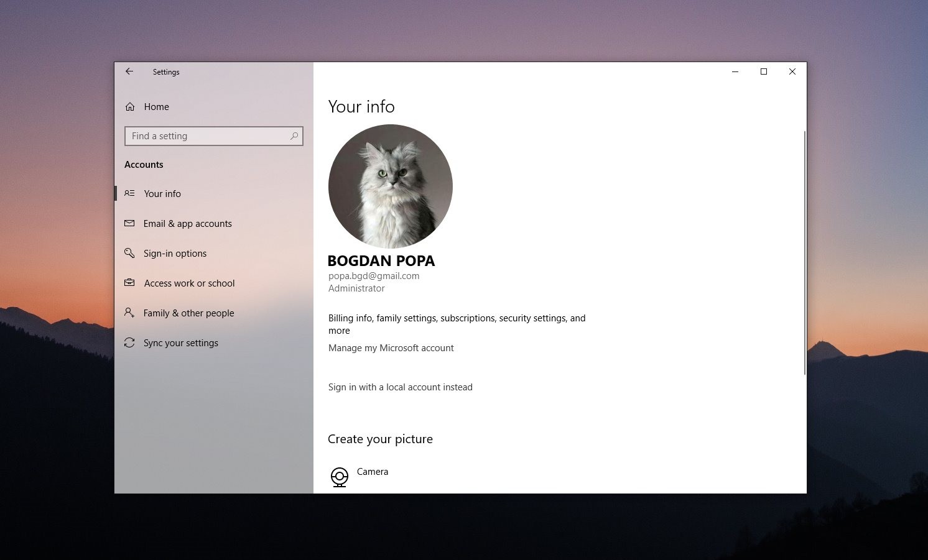Screen dimensions: 928x560
Task: Click the Create your picture heading
Action: [x=380, y=439]
